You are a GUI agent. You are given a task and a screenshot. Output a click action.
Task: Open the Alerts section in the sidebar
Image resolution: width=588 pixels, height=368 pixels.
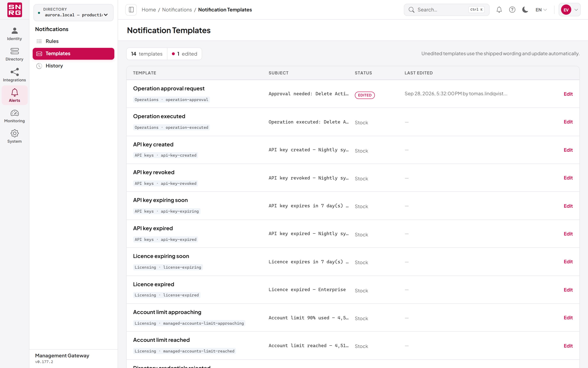tap(14, 95)
